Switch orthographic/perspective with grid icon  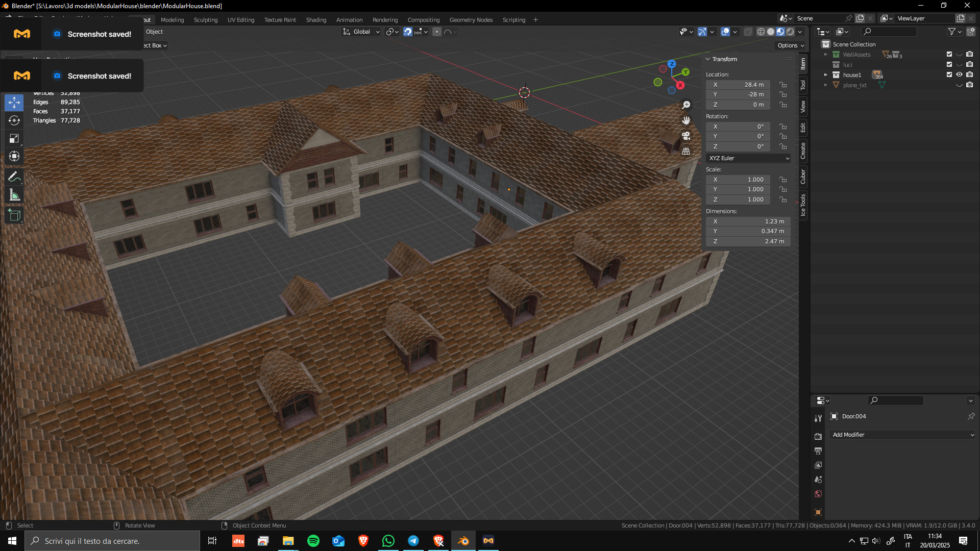click(686, 151)
